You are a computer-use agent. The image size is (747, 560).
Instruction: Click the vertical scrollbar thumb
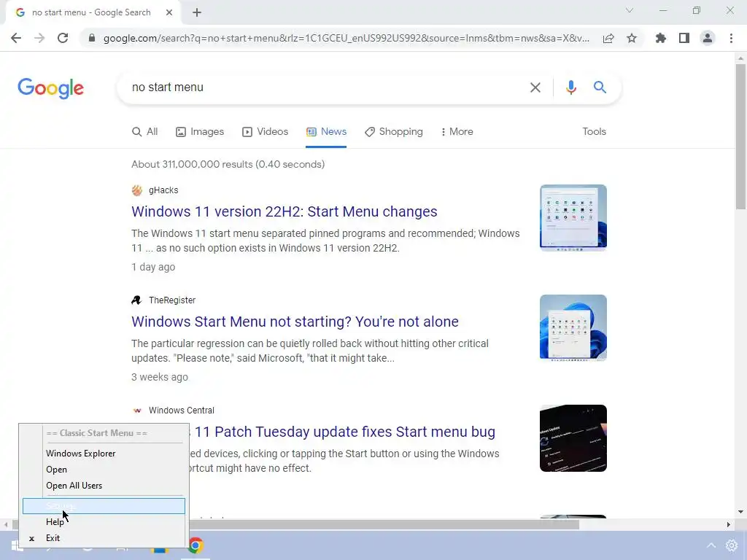pyautogui.click(x=740, y=136)
